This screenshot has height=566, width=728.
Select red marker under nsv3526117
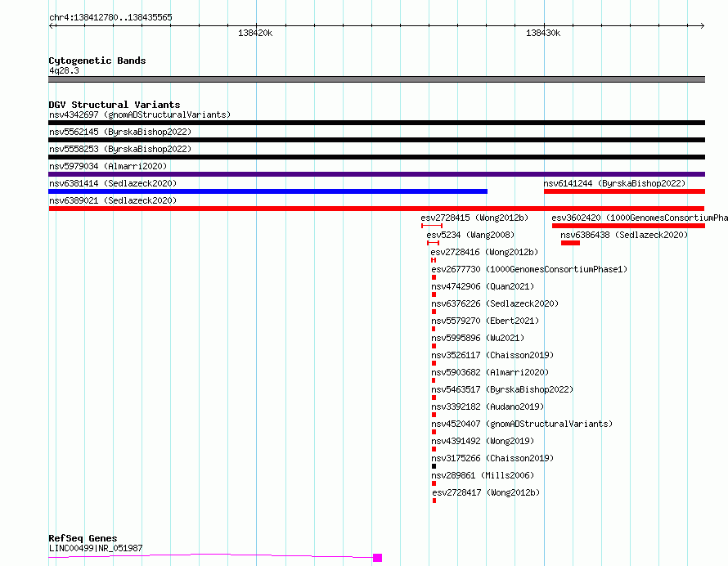point(434,363)
